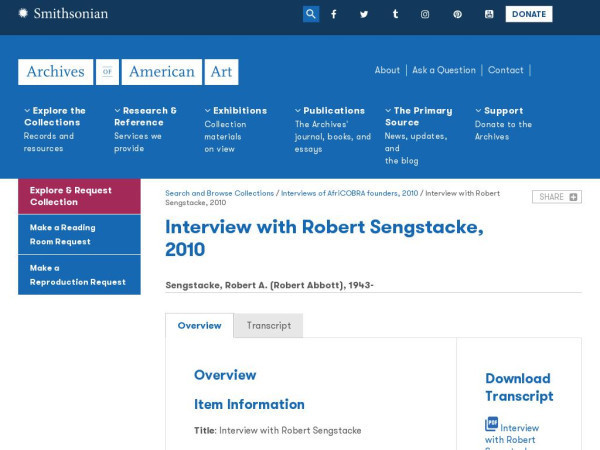Click the large Overview section heading
Screen dimensions: 600x450
coord(225,375)
